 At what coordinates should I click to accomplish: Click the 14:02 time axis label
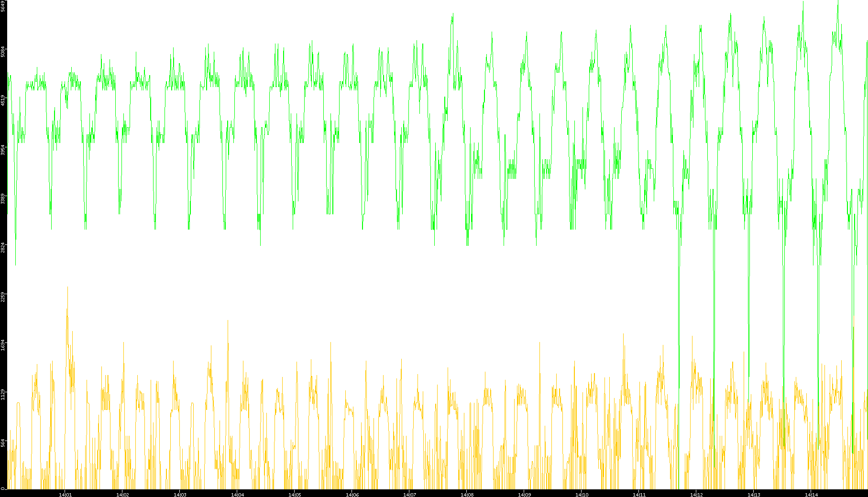point(123,495)
